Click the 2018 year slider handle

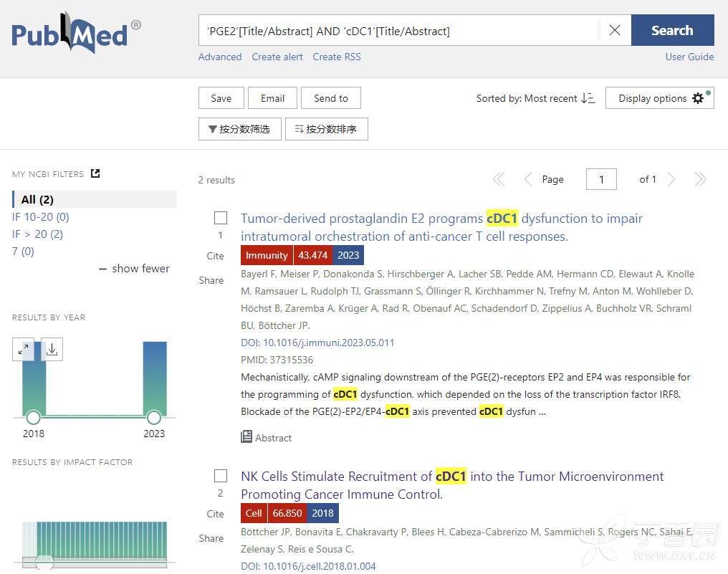click(x=33, y=418)
